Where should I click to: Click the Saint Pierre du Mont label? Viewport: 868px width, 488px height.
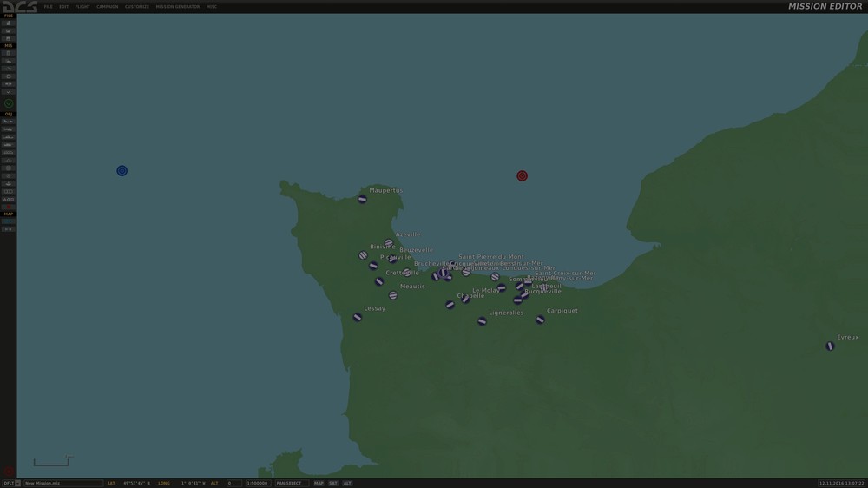[x=491, y=257]
